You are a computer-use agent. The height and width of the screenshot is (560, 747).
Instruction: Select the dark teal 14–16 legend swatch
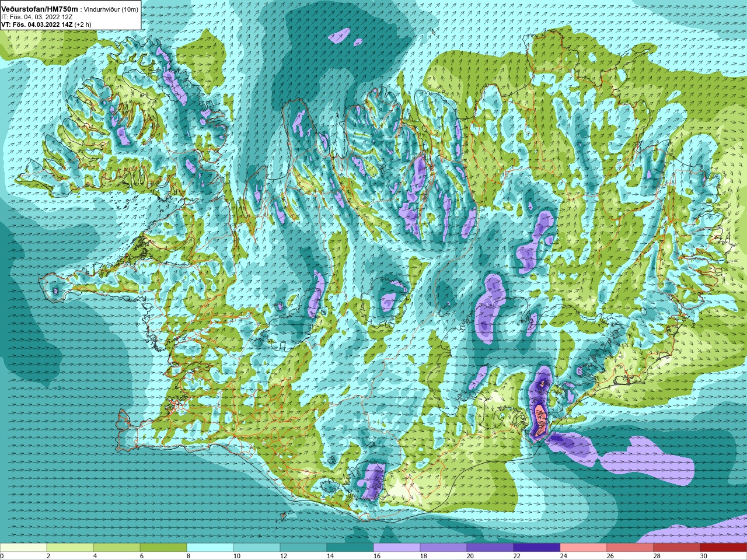pos(350,548)
